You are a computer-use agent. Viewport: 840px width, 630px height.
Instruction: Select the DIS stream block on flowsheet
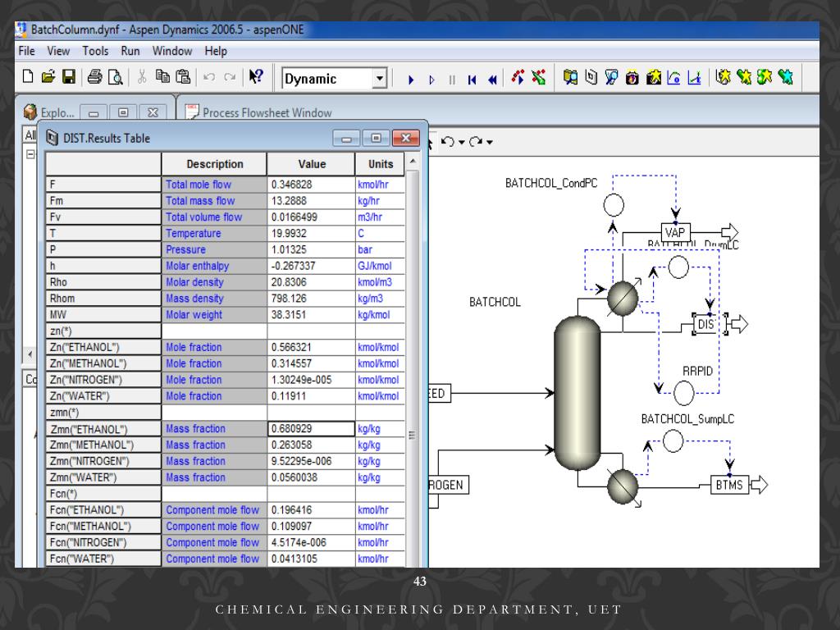[707, 324]
